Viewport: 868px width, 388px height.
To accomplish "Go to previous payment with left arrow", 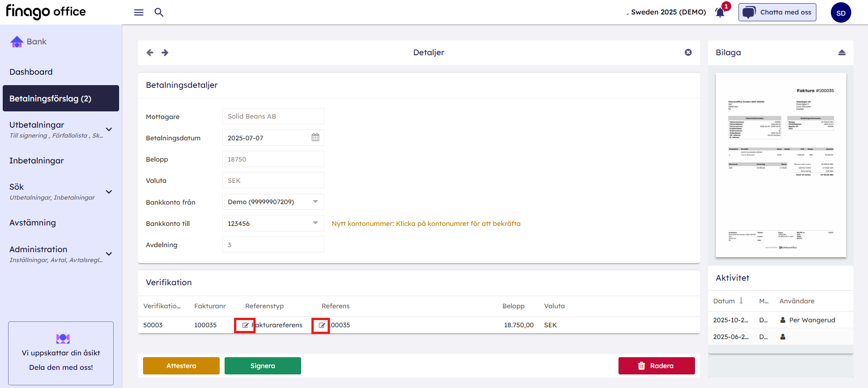I will tap(150, 53).
